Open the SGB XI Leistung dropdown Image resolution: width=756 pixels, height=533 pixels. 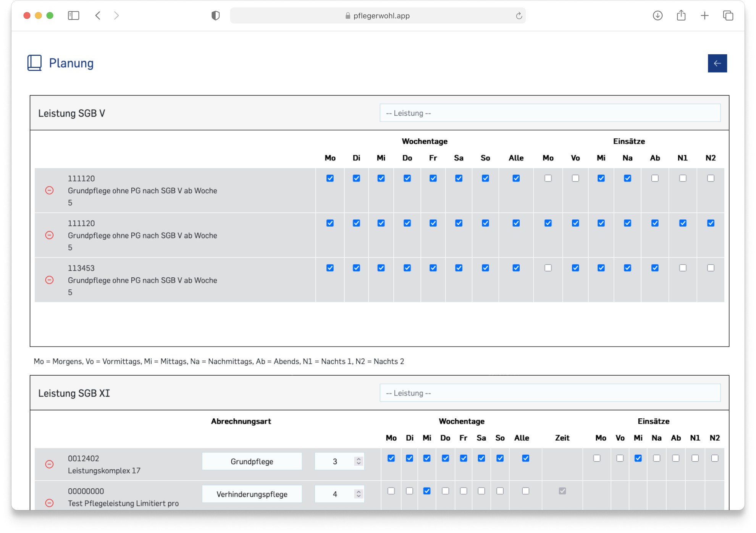coord(550,393)
